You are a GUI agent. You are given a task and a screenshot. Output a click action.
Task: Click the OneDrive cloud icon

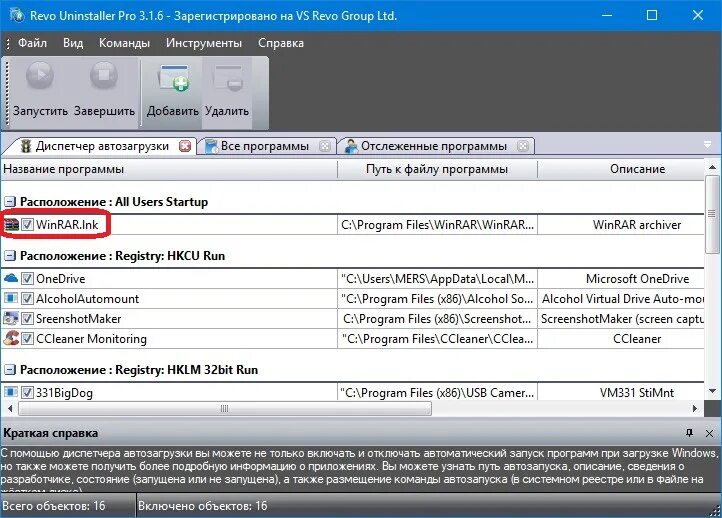(11, 278)
